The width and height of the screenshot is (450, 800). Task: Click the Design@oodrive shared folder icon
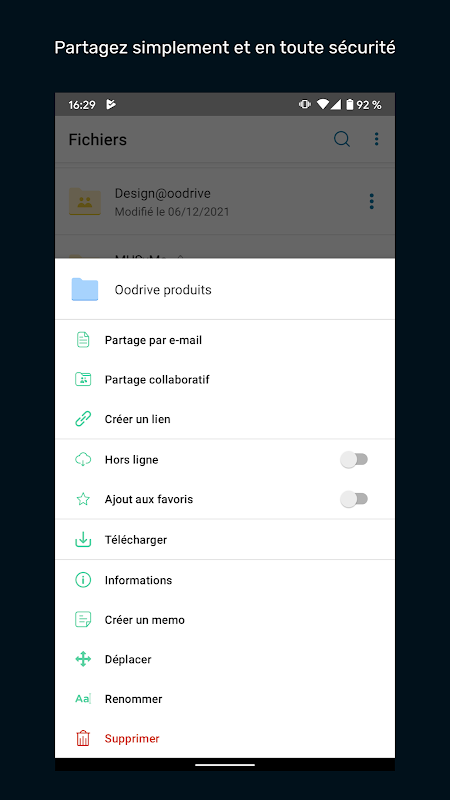85,201
